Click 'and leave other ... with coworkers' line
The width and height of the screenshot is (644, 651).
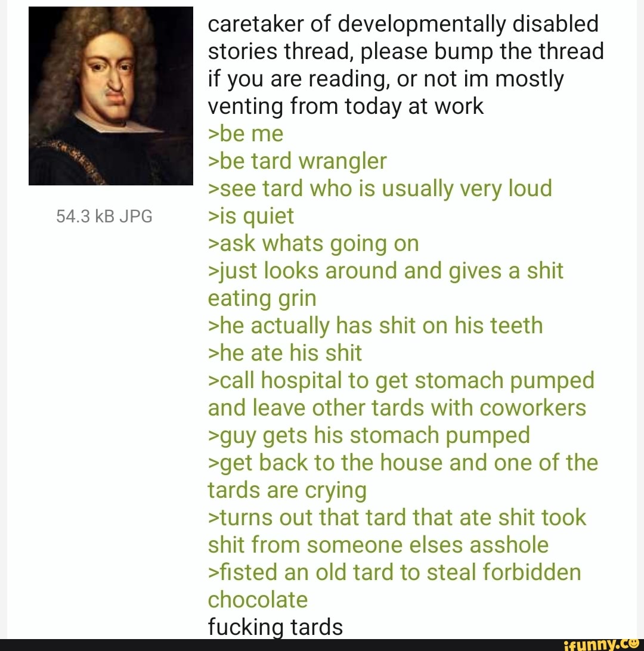click(x=397, y=408)
